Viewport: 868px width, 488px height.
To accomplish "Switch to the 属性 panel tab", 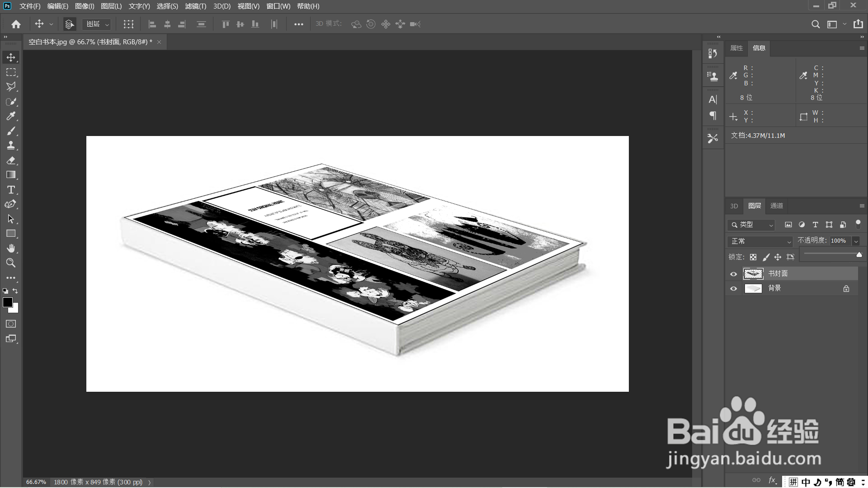I will (x=736, y=48).
